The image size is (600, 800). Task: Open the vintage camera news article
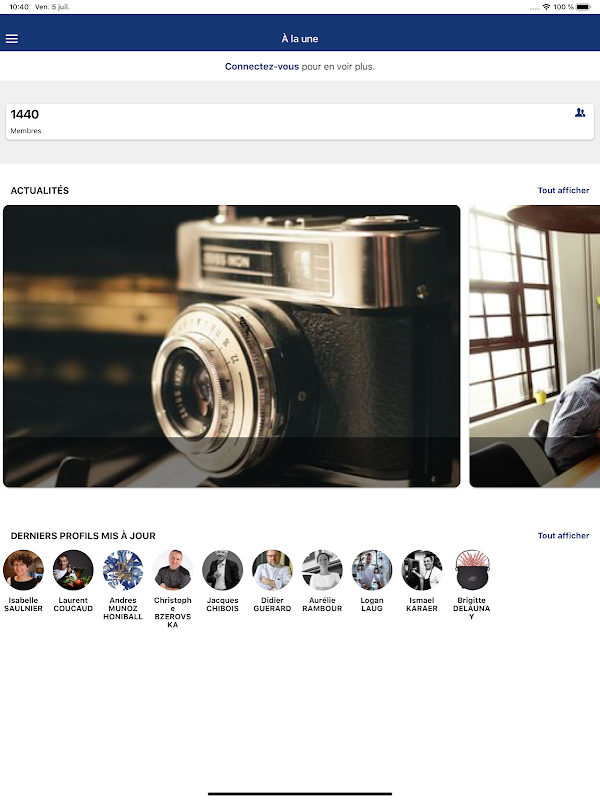point(232,346)
